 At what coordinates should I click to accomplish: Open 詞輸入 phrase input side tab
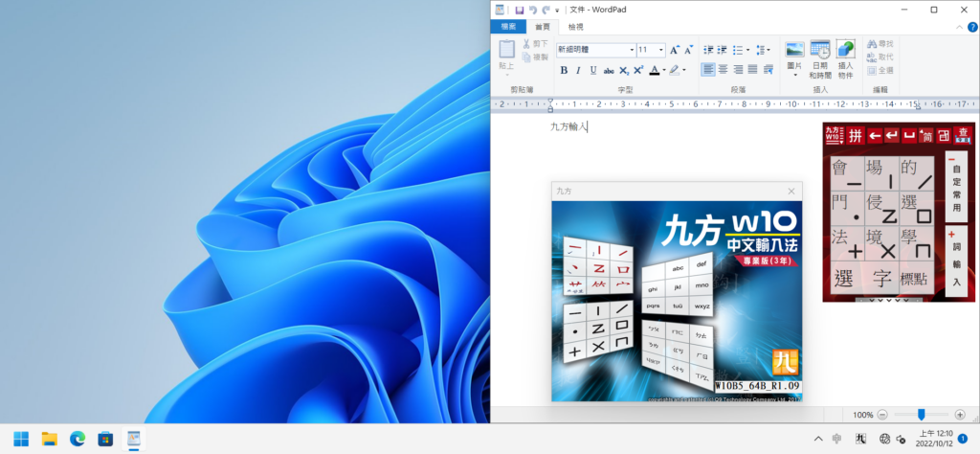tap(956, 261)
